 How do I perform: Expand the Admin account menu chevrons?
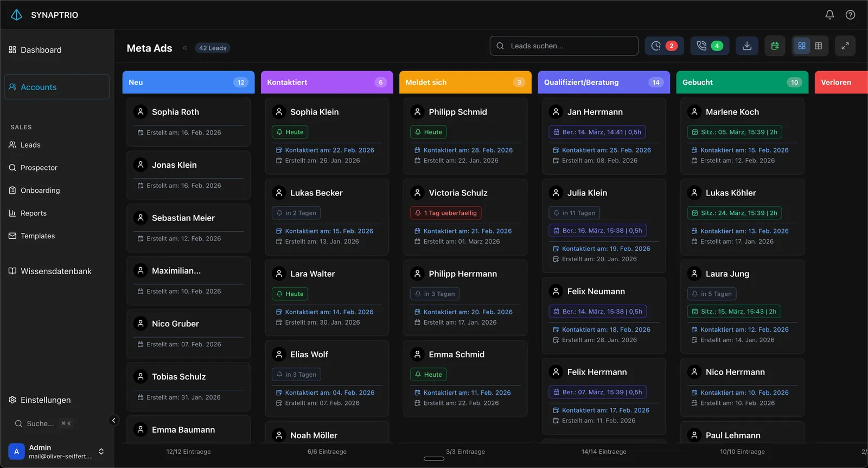(101, 452)
